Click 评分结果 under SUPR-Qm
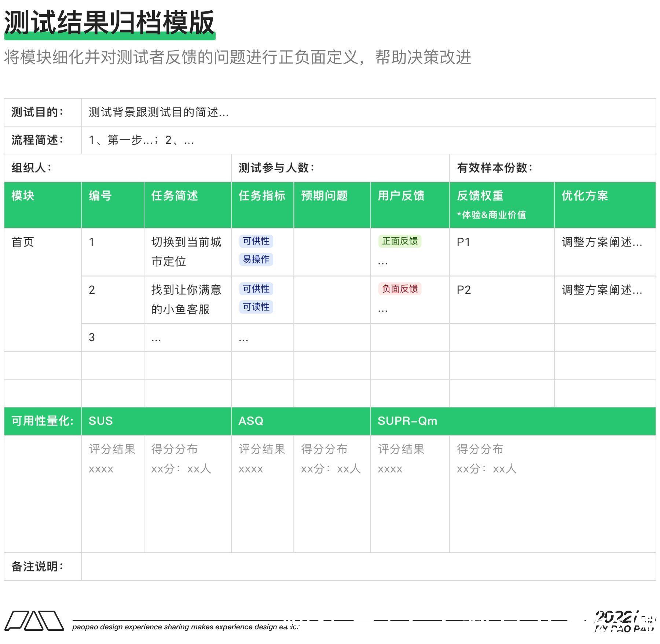660x644 pixels. (x=401, y=449)
